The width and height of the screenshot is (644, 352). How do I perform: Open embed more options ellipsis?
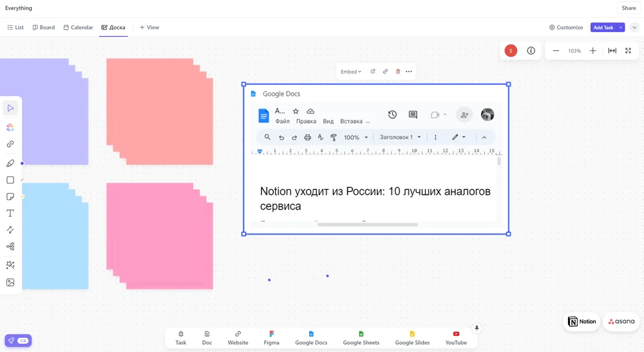tap(409, 71)
